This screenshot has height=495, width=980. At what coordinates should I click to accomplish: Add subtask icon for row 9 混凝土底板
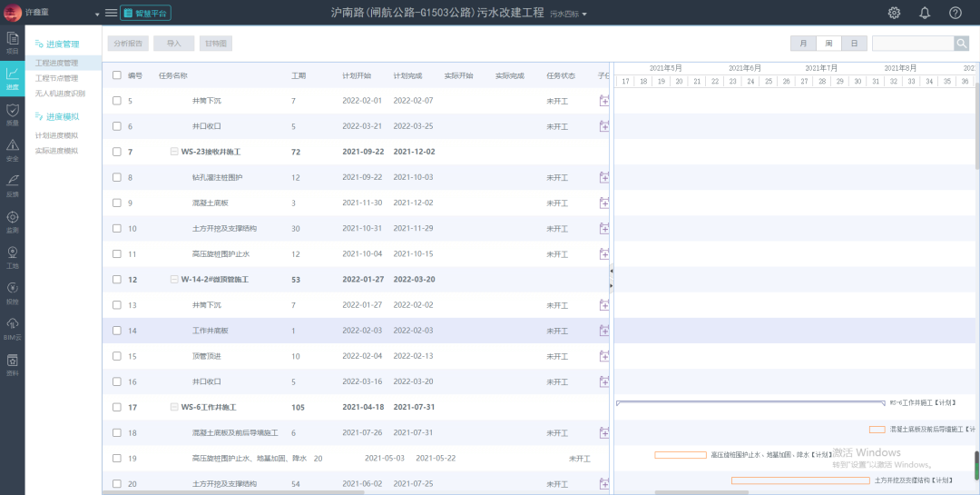(604, 203)
